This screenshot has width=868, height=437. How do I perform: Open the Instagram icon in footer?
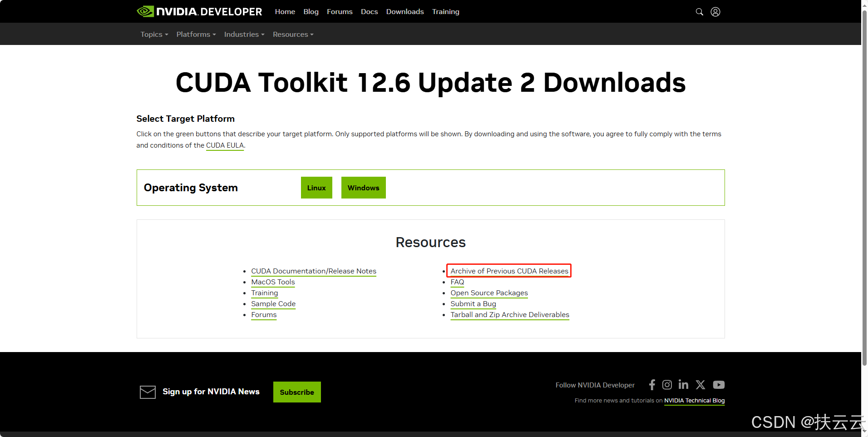[667, 385]
